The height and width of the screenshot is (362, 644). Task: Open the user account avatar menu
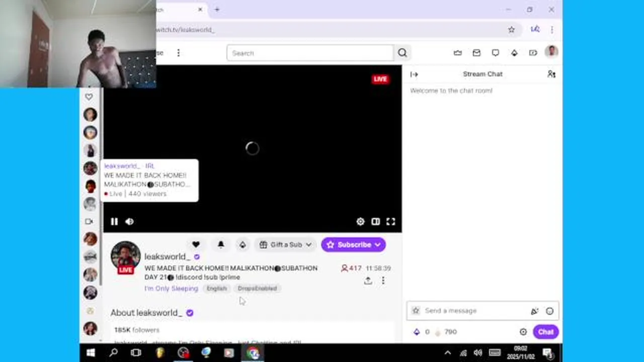[551, 52]
